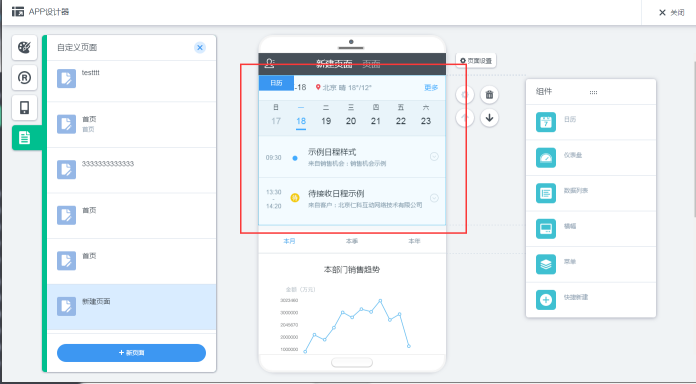The height and width of the screenshot is (384, 696).
Task: Add a page with the +新页面 button
Action: pyautogui.click(x=131, y=353)
